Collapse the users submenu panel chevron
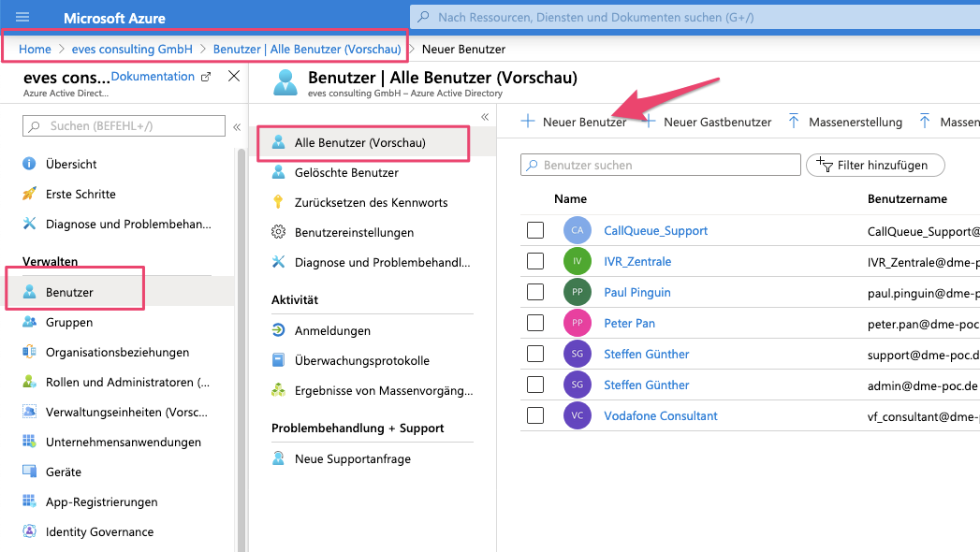 tap(485, 117)
